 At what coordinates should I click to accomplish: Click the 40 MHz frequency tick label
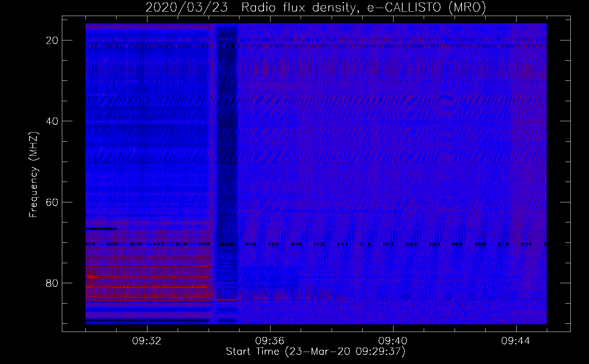(52, 121)
